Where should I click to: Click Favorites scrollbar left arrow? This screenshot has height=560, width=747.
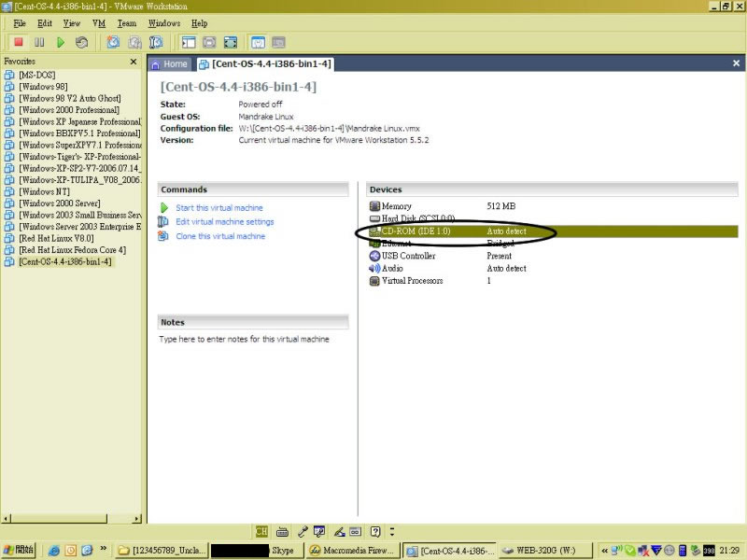click(7, 518)
